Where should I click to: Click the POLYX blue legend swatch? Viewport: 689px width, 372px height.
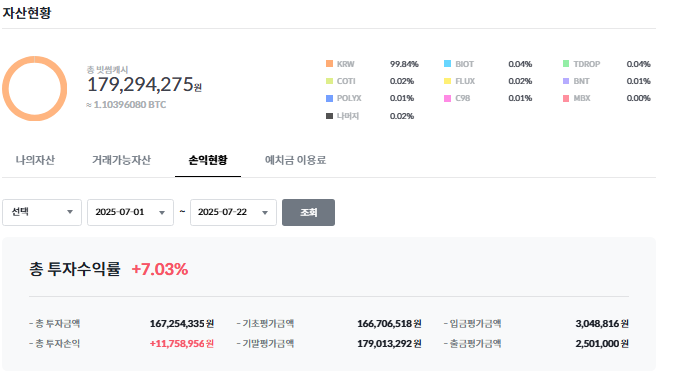click(x=329, y=98)
